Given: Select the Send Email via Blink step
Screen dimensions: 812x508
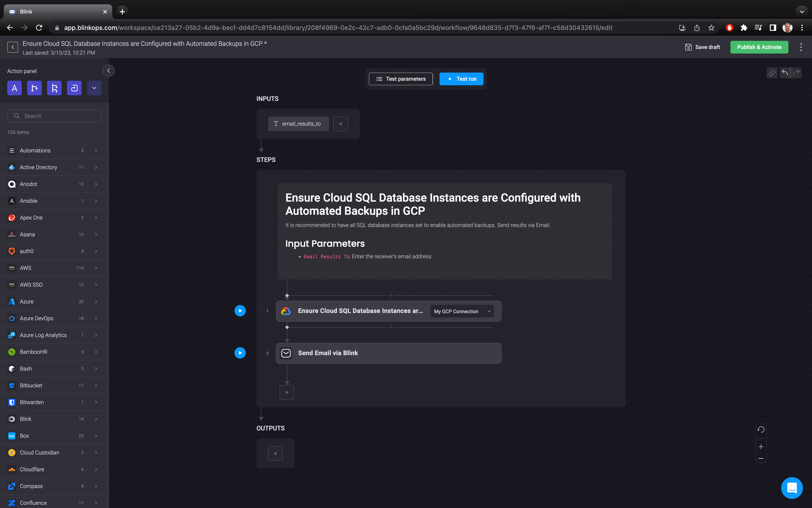Looking at the screenshot, I should pos(389,353).
